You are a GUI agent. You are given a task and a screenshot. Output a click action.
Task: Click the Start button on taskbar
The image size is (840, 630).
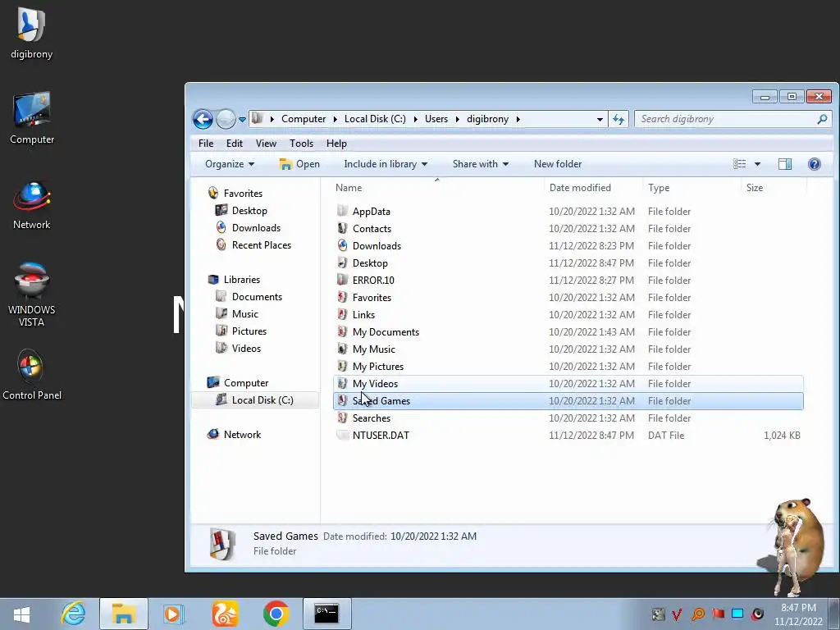(21, 614)
